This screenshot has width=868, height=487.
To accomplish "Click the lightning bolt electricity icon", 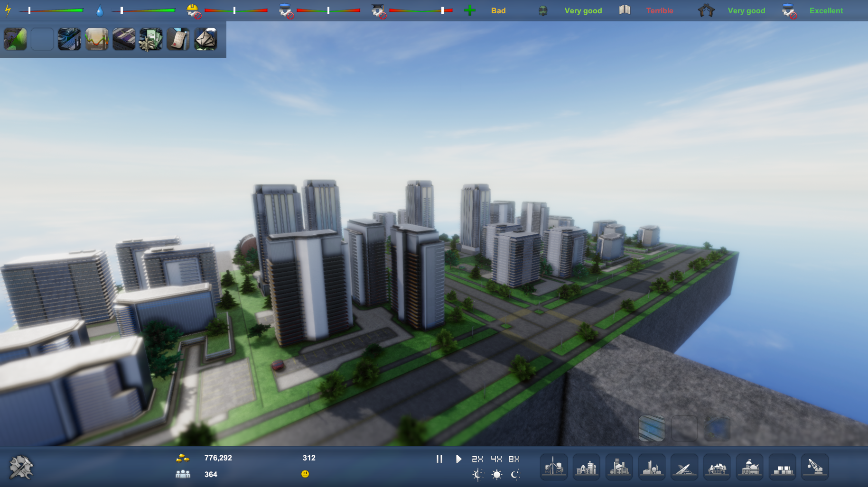I will (x=8, y=10).
